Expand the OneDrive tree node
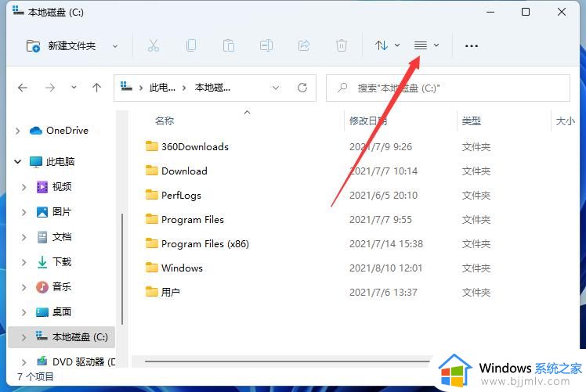 pyautogui.click(x=17, y=131)
